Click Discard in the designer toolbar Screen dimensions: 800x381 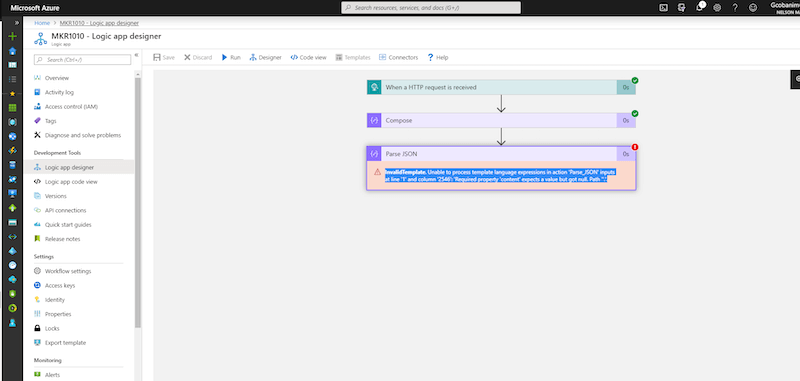click(x=198, y=58)
